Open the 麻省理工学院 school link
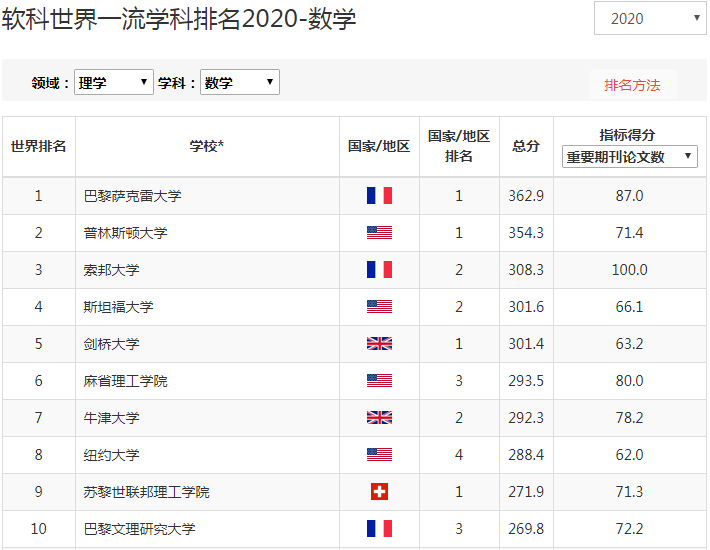 [x=125, y=381]
